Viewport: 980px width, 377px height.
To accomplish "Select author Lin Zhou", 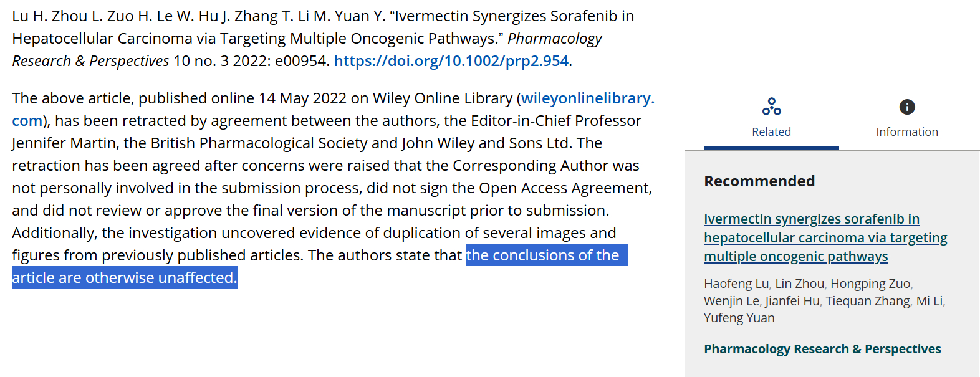I will [800, 284].
